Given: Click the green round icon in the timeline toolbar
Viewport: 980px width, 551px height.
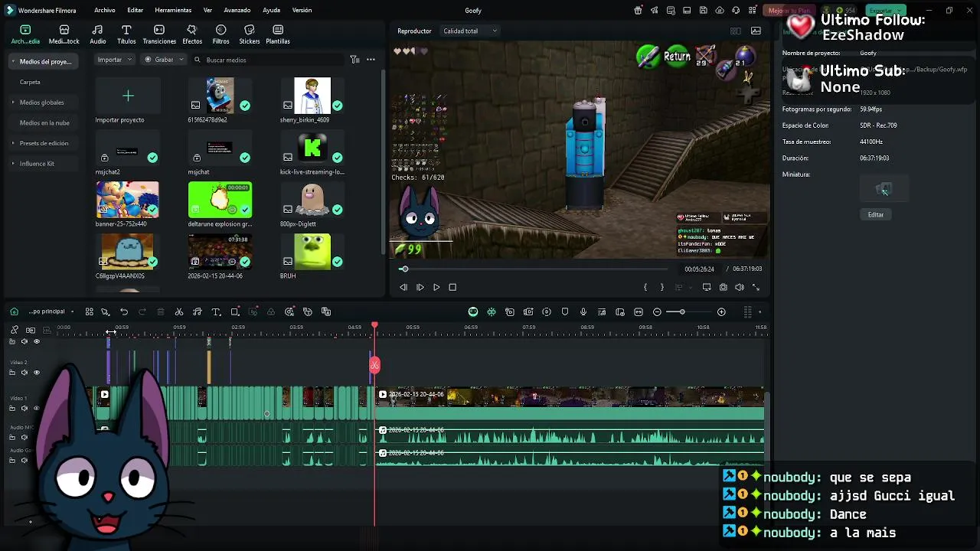Looking at the screenshot, I should tap(473, 311).
